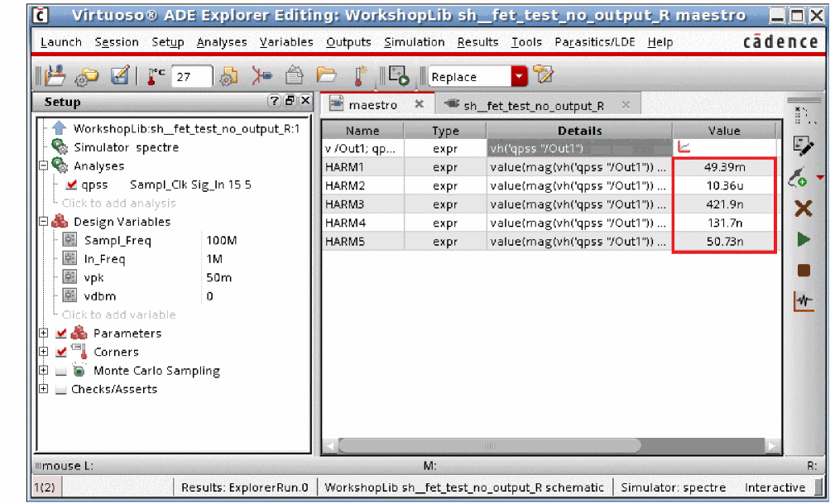Click the run-with-options icon left of Replace
Screen dimensions: 830x504
click(399, 77)
